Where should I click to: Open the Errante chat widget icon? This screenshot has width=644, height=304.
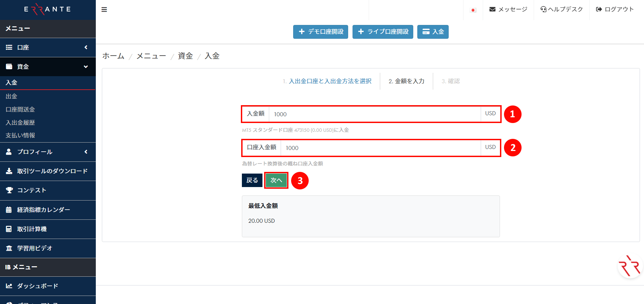coord(629,266)
